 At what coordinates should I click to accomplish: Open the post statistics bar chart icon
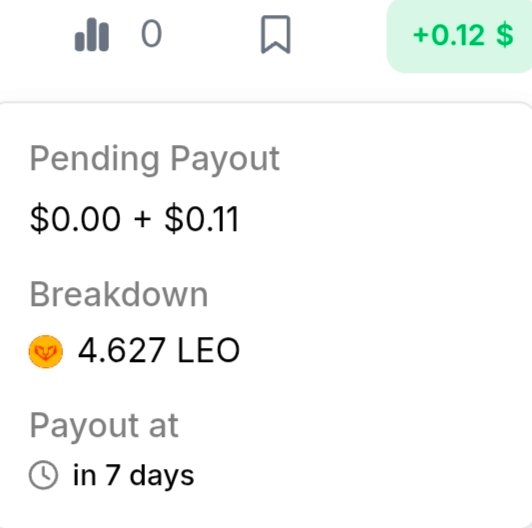tap(92, 35)
